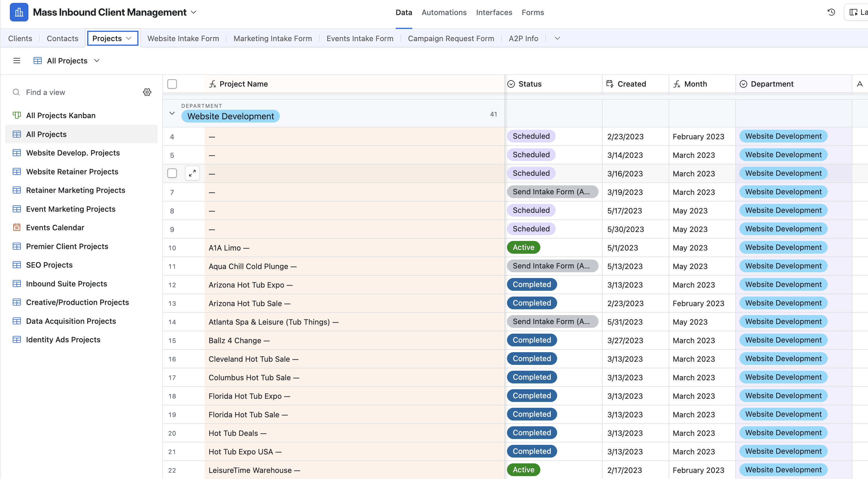The image size is (868, 479).
Task: Click the Website Development group label pill
Action: [231, 116]
